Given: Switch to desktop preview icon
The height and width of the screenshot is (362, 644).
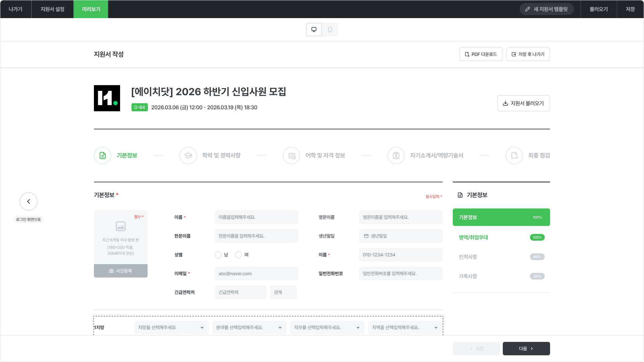Looking at the screenshot, I should coord(314,29).
